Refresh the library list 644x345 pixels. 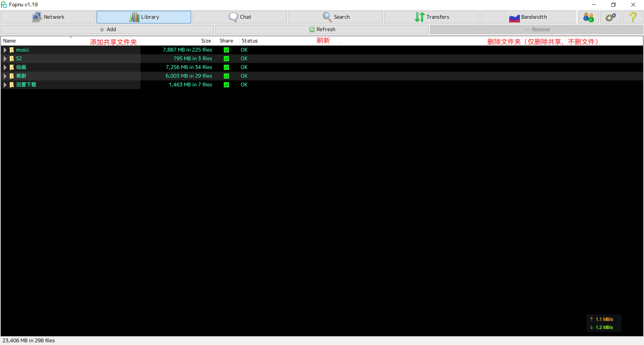pos(322,29)
